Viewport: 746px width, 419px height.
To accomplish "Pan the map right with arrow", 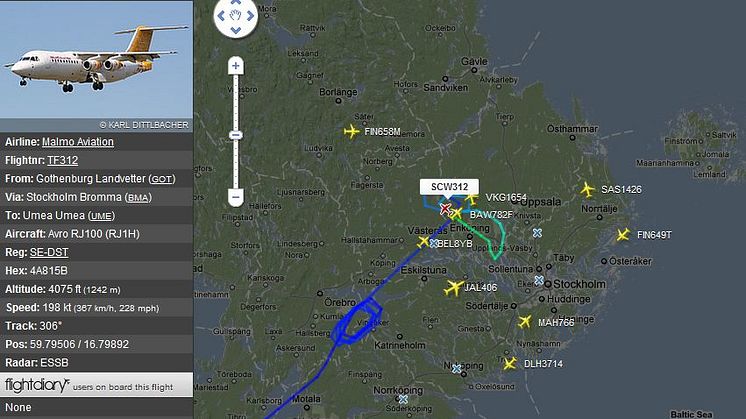I will tap(251, 16).
